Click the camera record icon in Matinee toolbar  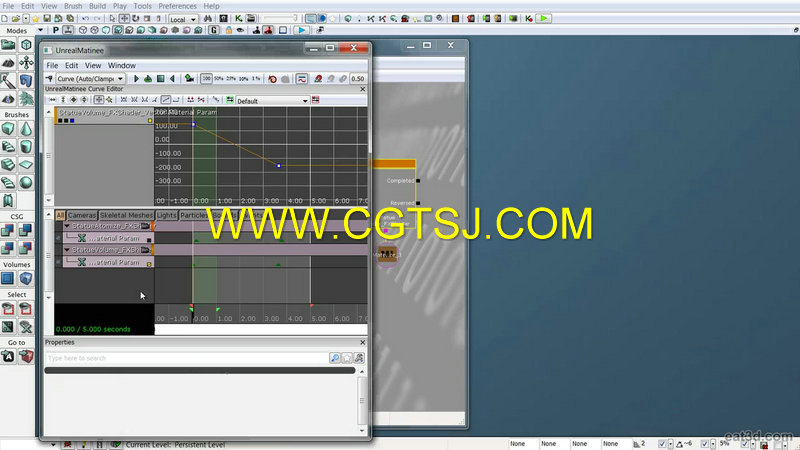[189, 79]
